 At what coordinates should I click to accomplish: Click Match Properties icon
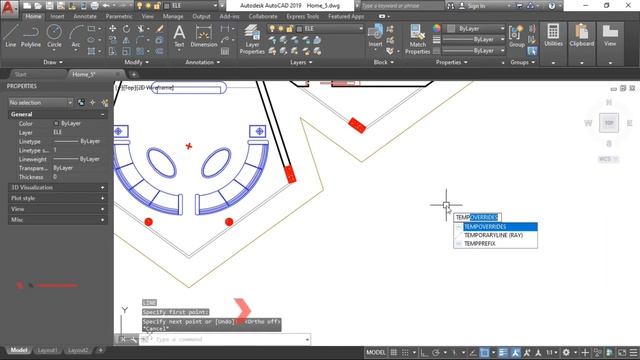pyautogui.click(x=417, y=39)
